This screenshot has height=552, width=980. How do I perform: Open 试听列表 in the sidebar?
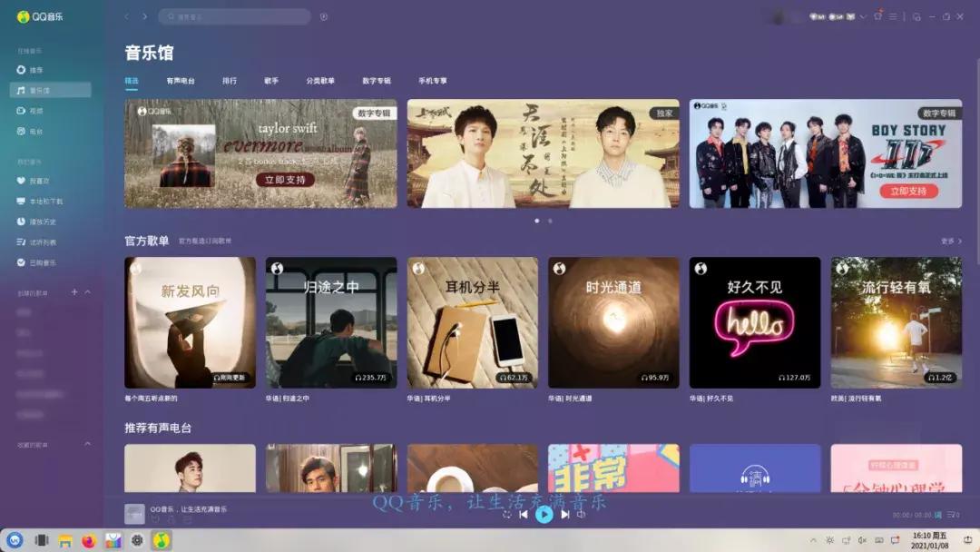[36, 241]
